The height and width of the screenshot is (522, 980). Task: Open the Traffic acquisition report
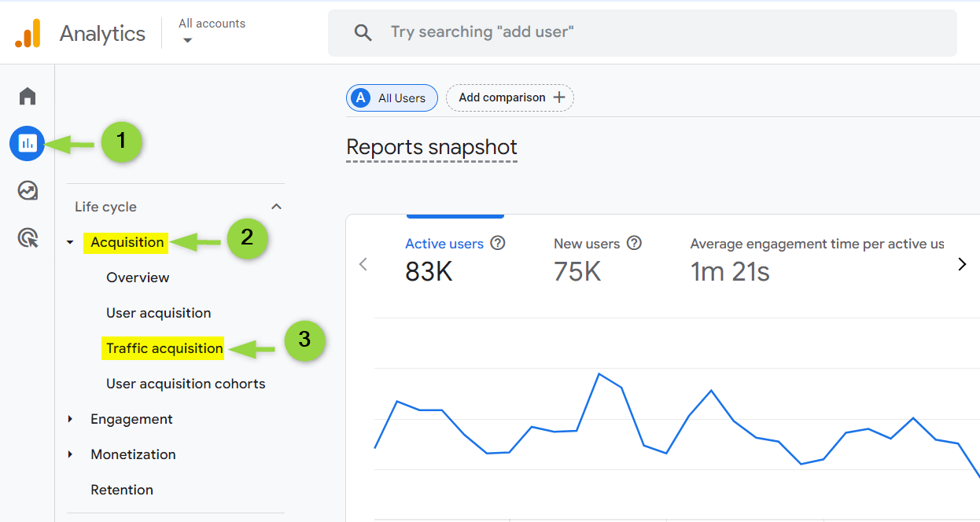coord(163,347)
